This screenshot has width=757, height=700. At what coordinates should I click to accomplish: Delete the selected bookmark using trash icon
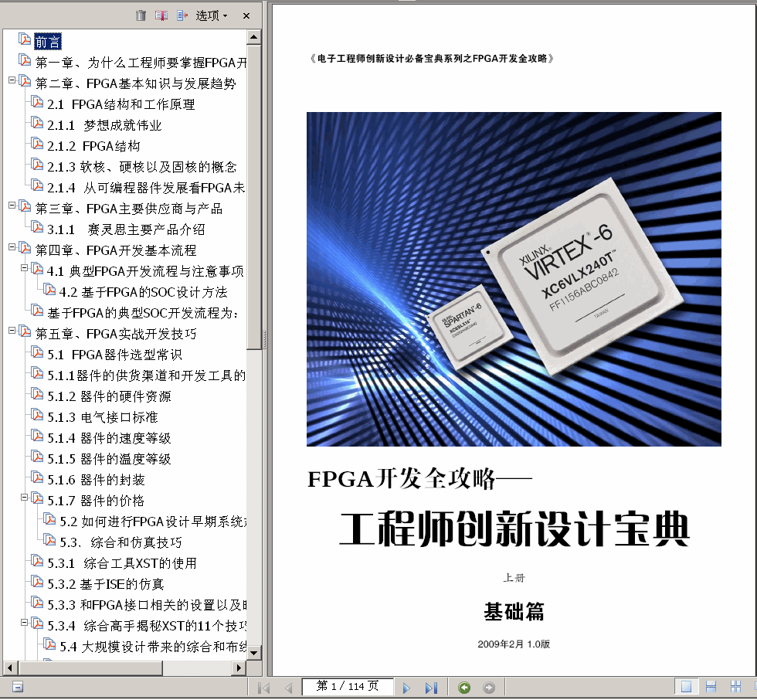(x=141, y=15)
